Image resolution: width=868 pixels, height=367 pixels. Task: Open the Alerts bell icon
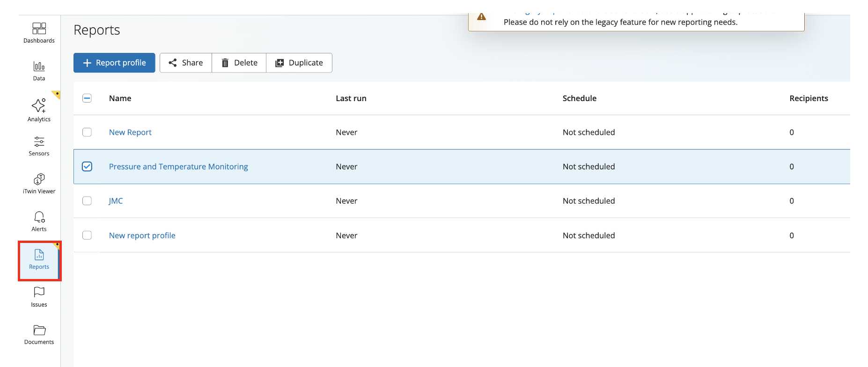click(39, 217)
